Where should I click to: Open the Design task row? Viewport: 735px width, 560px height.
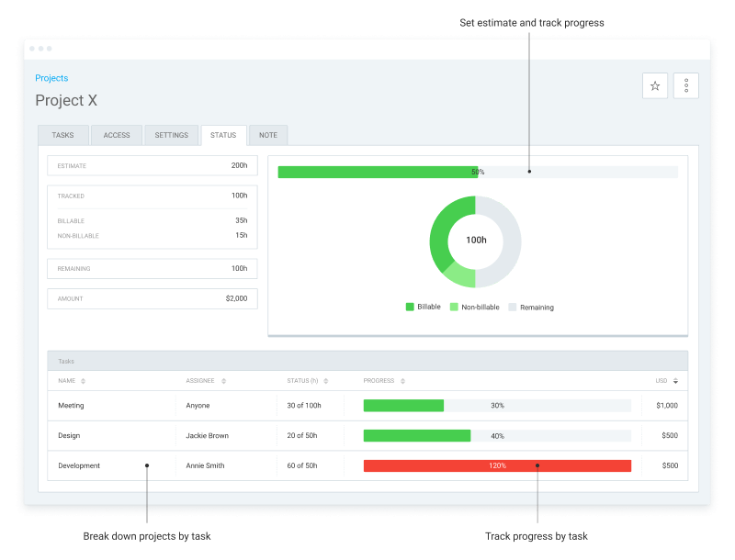(367, 435)
